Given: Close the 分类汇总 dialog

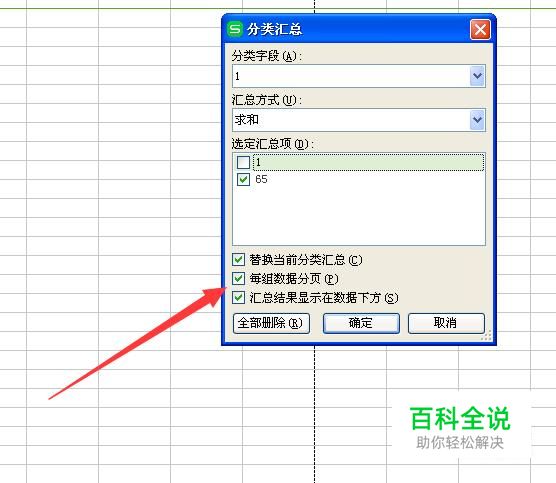Looking at the screenshot, I should 480,29.
